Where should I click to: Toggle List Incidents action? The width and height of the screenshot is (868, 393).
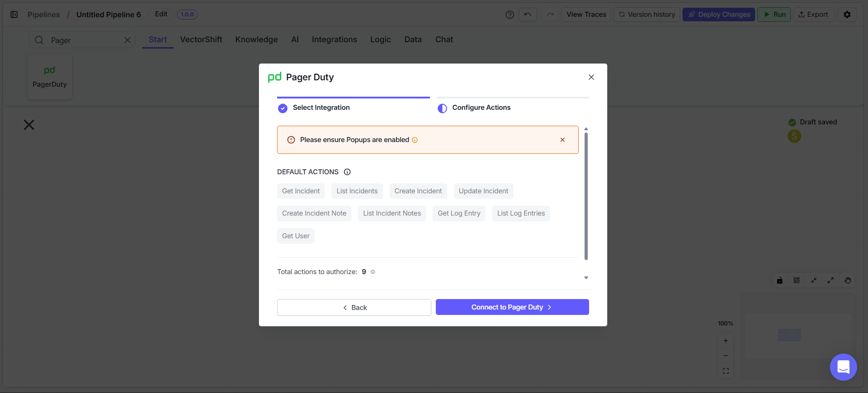point(357,191)
